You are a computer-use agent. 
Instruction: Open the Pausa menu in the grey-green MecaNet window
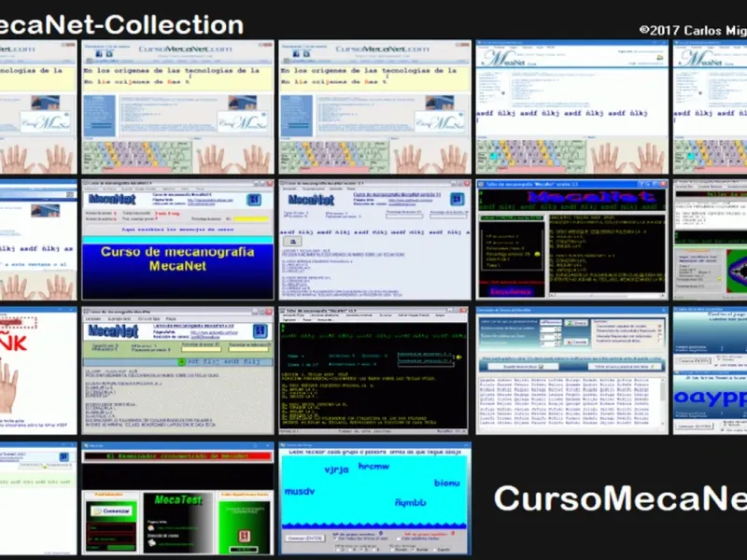(x=171, y=318)
